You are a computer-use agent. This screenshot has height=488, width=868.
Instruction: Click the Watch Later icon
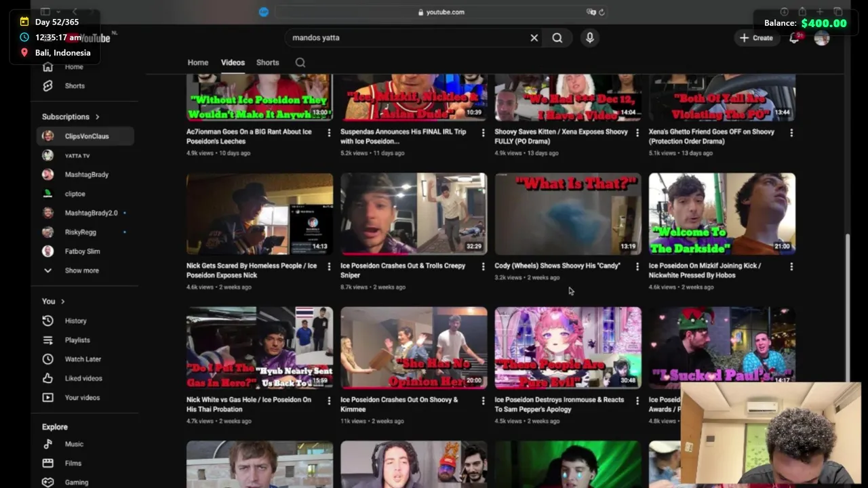(x=47, y=359)
